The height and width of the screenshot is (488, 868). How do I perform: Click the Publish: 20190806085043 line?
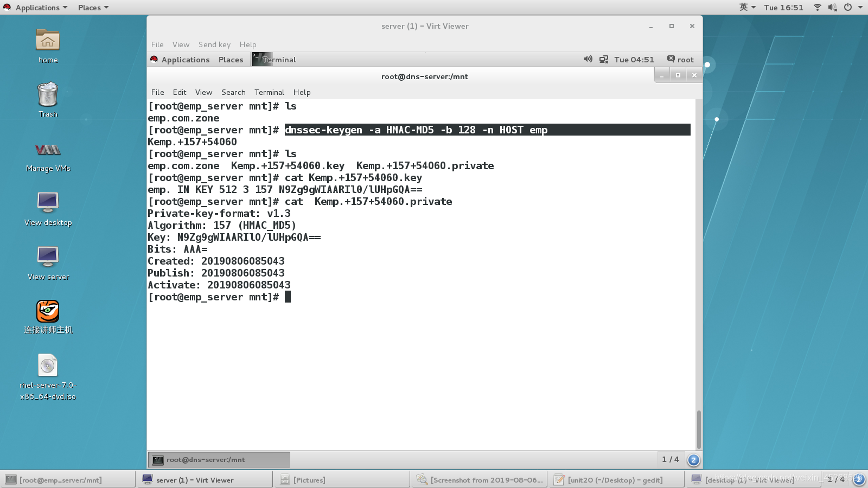[x=216, y=273]
